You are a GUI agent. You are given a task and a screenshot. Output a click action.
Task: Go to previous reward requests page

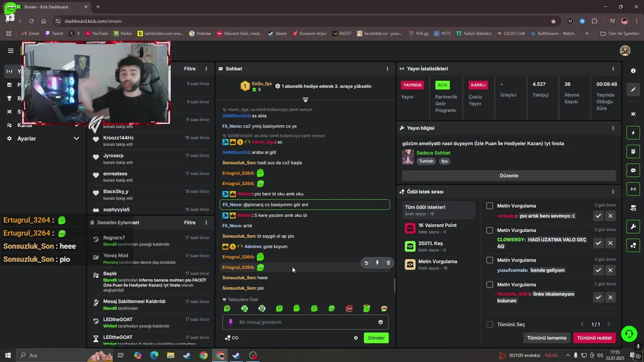(582, 325)
